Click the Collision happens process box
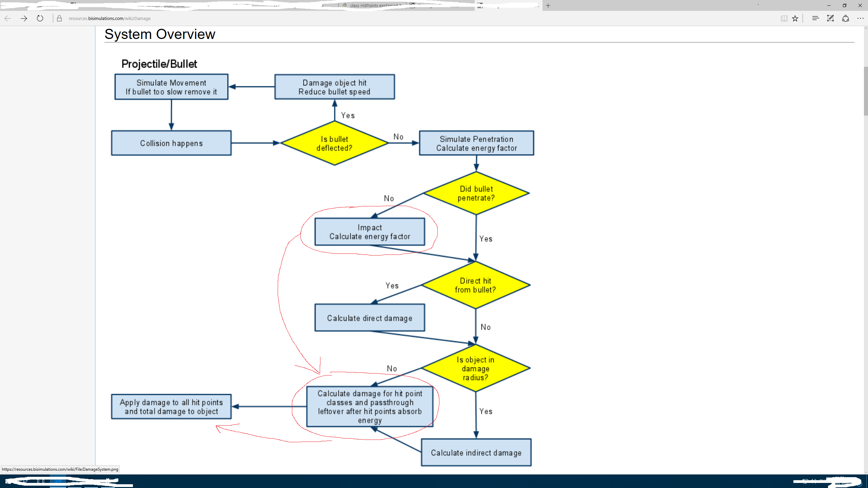Image resolution: width=868 pixels, height=488 pixels. [x=171, y=143]
